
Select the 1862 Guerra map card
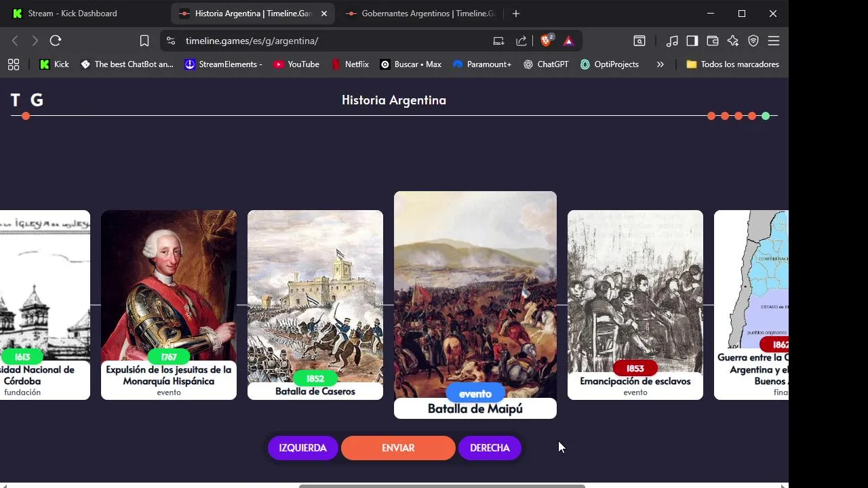[x=751, y=305]
